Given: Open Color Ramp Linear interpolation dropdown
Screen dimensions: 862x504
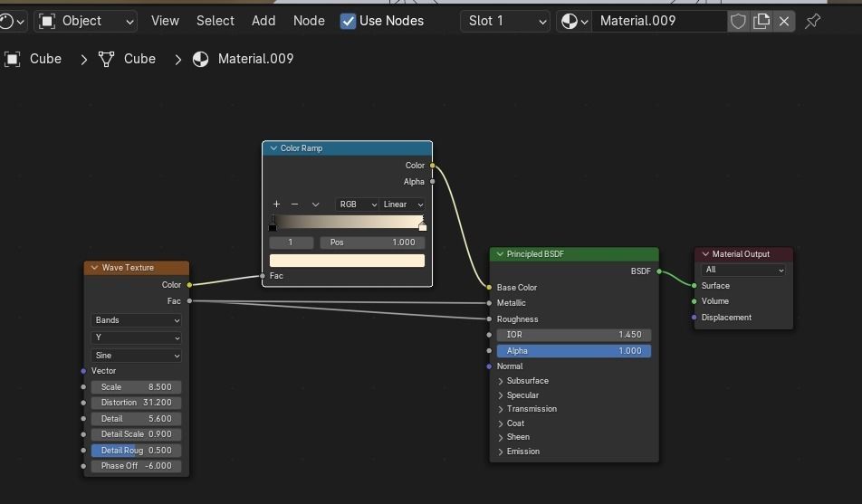Looking at the screenshot, I should coord(402,204).
